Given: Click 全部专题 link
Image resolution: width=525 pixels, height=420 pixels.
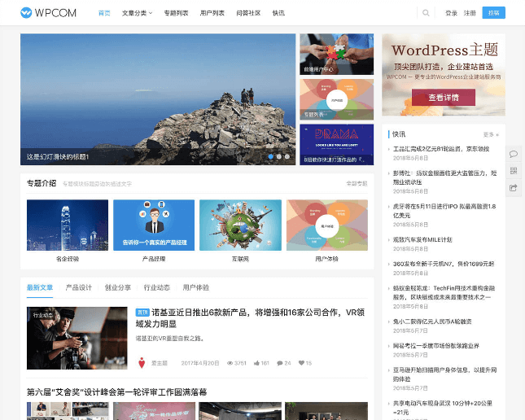Looking at the screenshot, I should point(357,183).
